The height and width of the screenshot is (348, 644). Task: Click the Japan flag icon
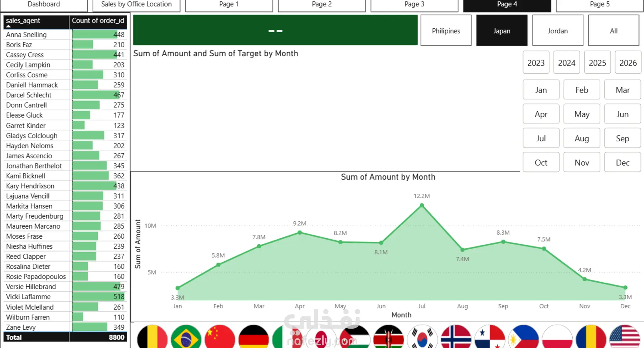(x=321, y=337)
